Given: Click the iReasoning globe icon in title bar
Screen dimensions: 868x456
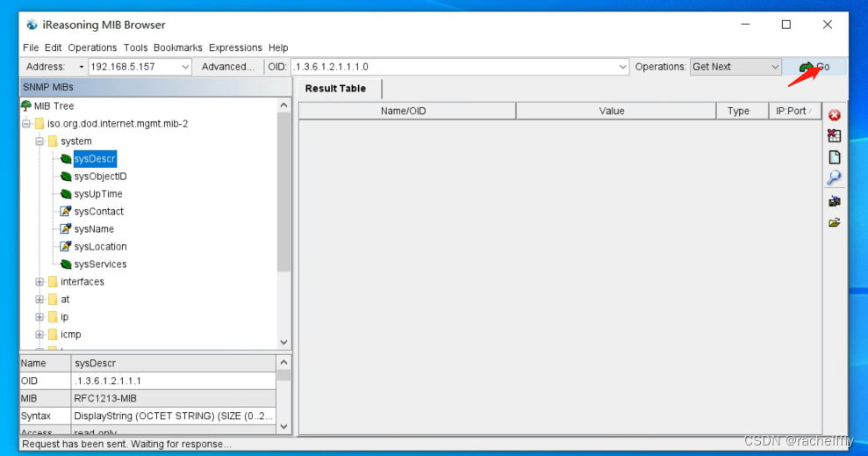Looking at the screenshot, I should (x=32, y=25).
